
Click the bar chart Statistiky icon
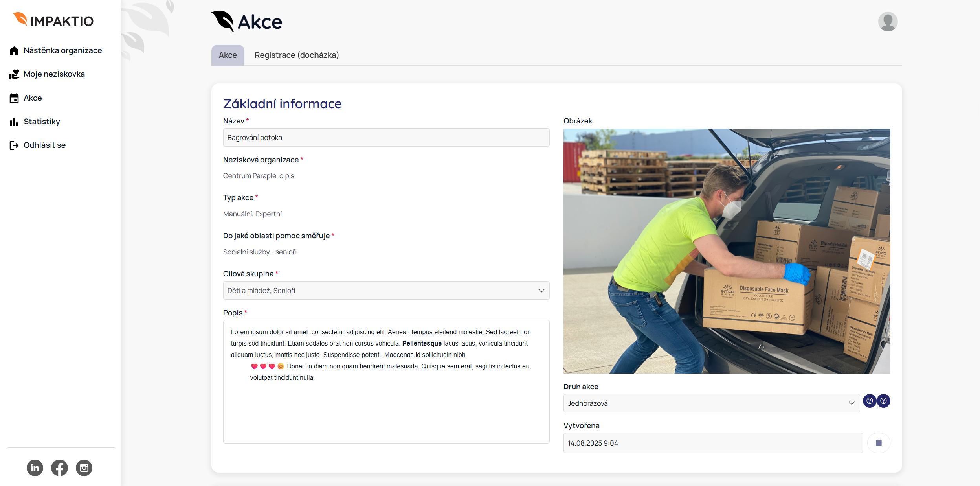(14, 122)
